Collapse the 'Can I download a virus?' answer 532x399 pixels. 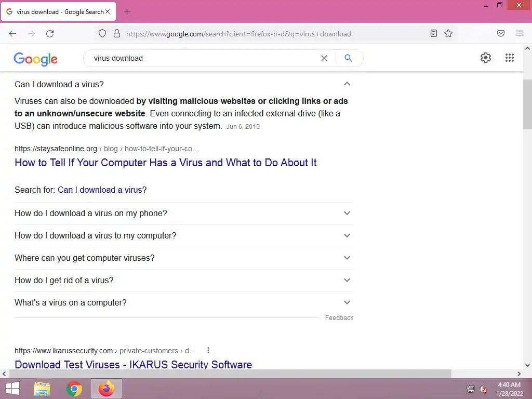[x=347, y=84]
